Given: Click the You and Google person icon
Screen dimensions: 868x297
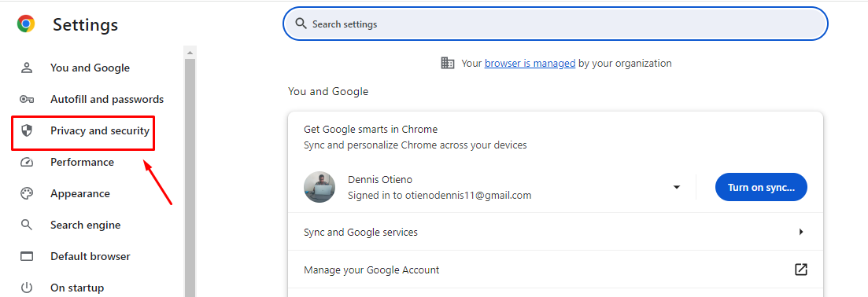Looking at the screenshot, I should pos(27,68).
